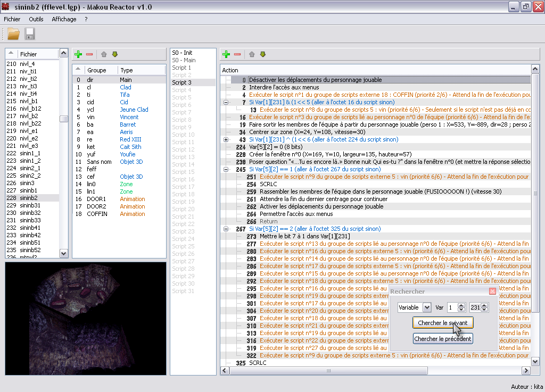Save using the floppy disk toolbar icon

[30, 34]
